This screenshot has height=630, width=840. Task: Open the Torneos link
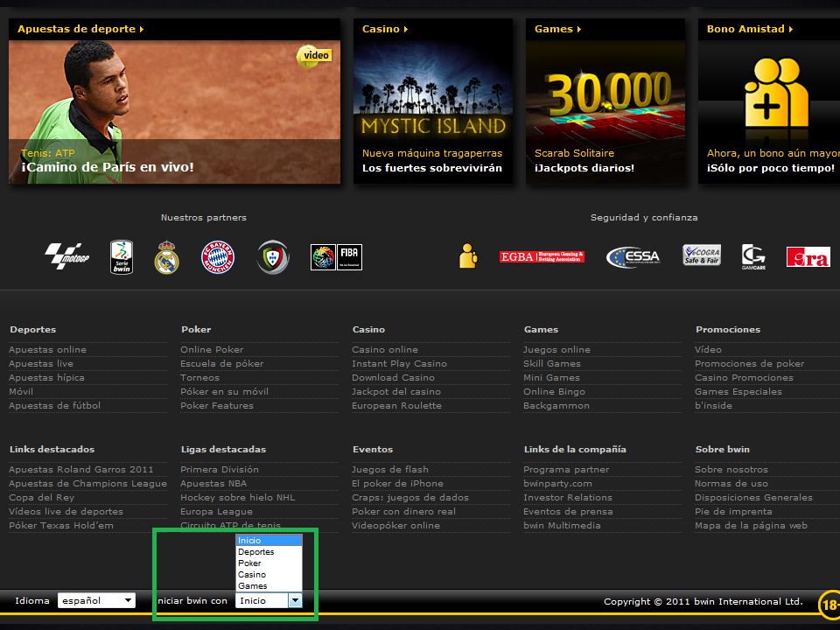pos(199,377)
